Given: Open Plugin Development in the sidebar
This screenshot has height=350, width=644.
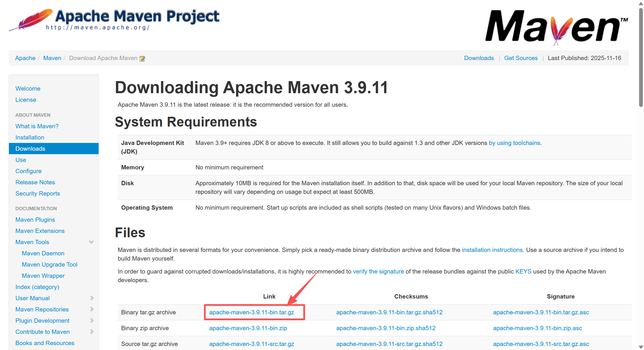Looking at the screenshot, I should pyautogui.click(x=43, y=321).
